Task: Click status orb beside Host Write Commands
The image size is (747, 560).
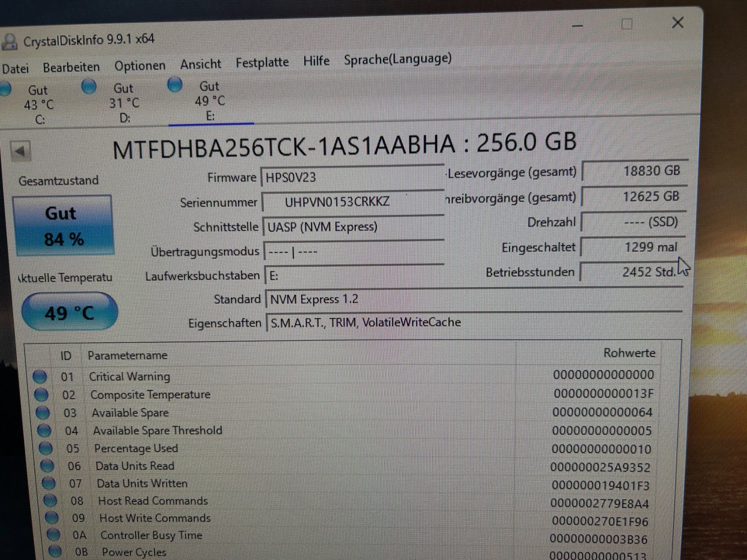Action: [x=52, y=518]
